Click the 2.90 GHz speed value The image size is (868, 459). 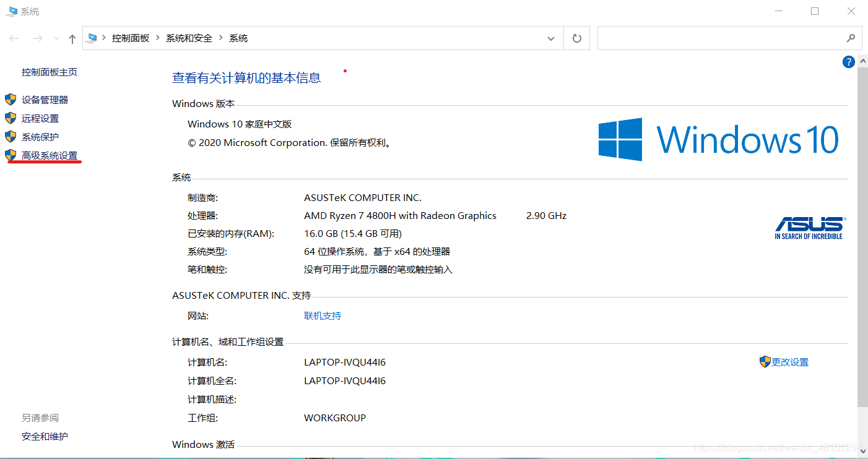tap(546, 216)
